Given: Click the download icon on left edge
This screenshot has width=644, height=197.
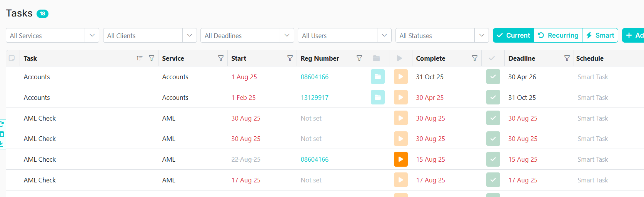Looking at the screenshot, I should pos(2,144).
